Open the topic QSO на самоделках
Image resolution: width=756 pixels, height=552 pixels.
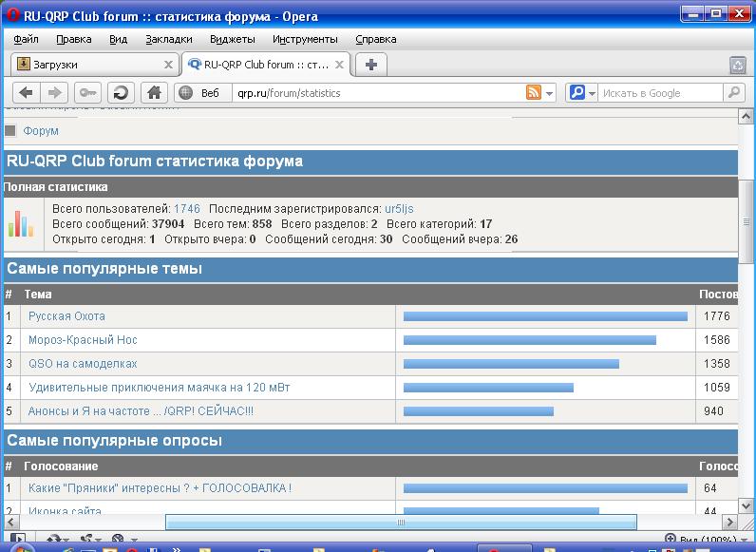[x=83, y=363]
